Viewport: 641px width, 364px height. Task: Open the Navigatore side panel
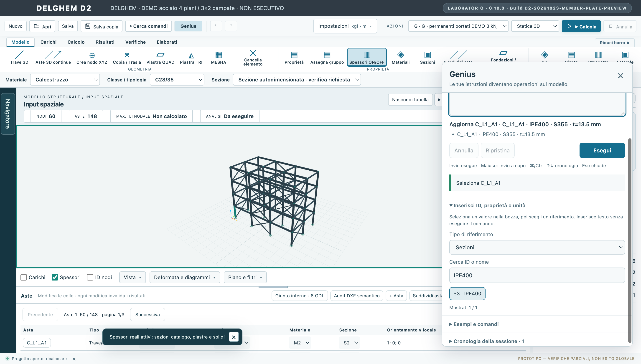click(8, 114)
